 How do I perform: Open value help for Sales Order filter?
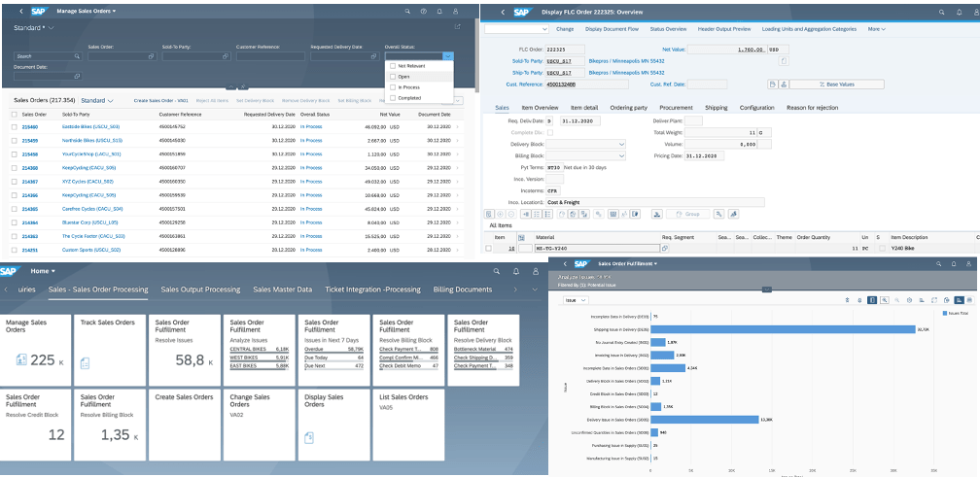pyautogui.click(x=151, y=56)
